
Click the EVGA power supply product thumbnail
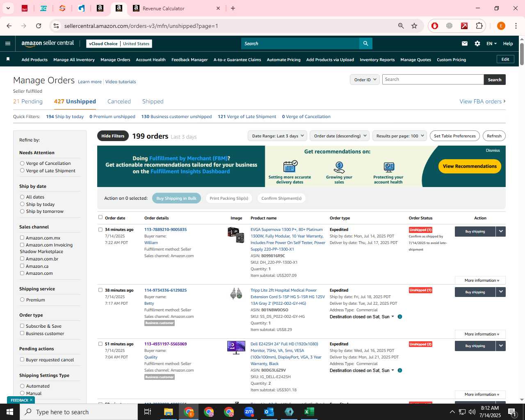236,235
